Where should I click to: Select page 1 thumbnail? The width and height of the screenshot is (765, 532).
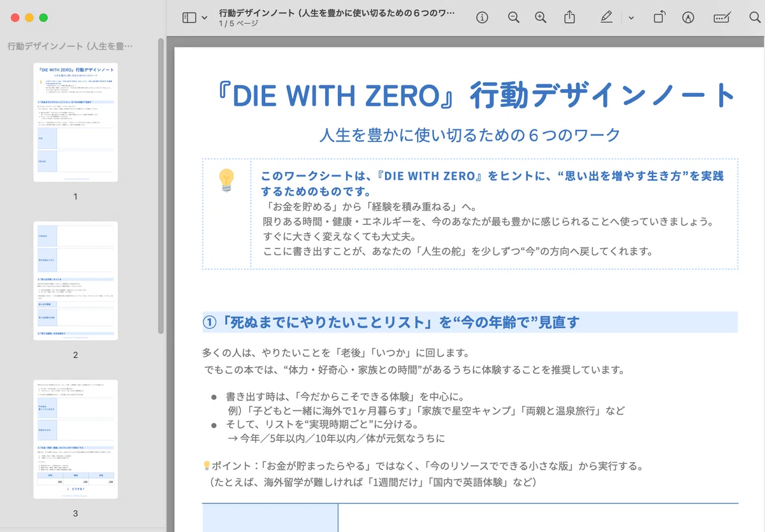pos(75,122)
